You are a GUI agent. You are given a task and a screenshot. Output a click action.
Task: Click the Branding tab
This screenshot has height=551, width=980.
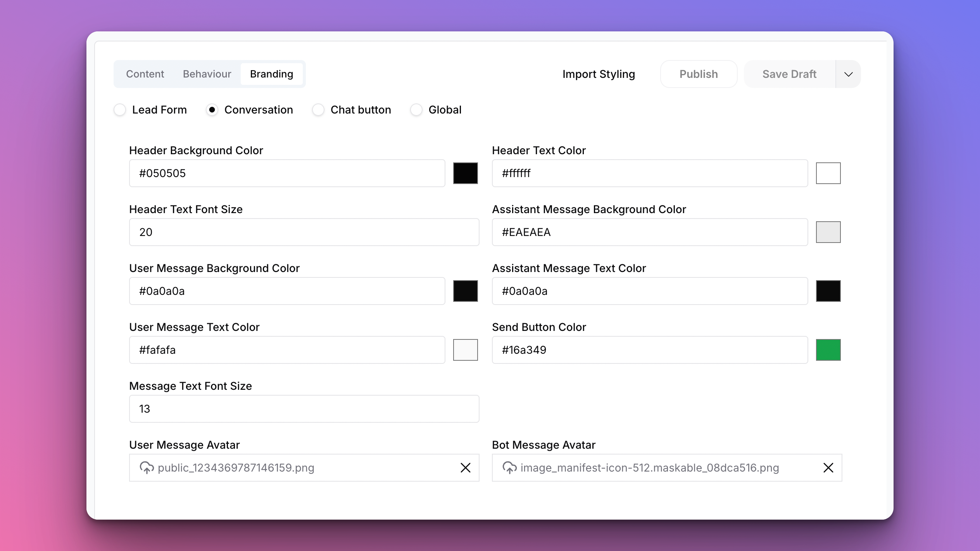click(271, 74)
